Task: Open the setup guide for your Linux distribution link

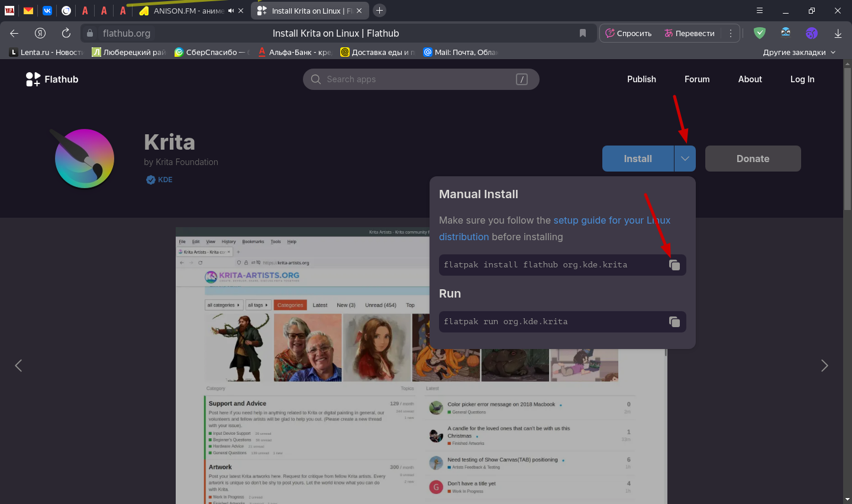Action: [554, 228]
